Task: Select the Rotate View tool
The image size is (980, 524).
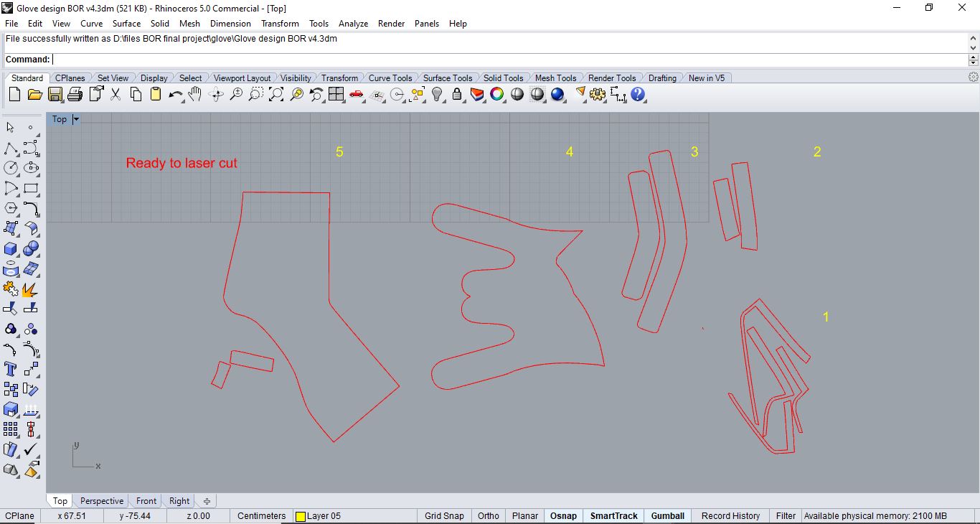Action: tap(216, 94)
